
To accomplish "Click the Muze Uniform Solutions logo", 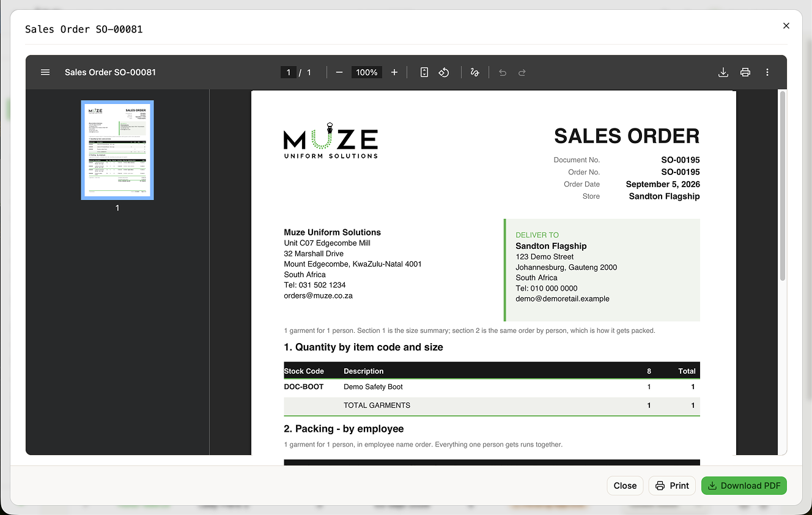I will click(x=331, y=141).
